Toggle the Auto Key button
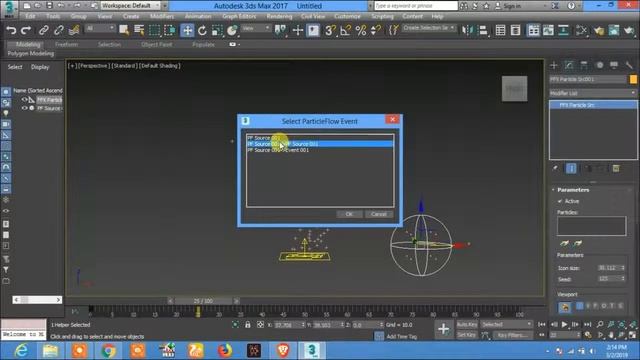 pyautogui.click(x=467, y=324)
